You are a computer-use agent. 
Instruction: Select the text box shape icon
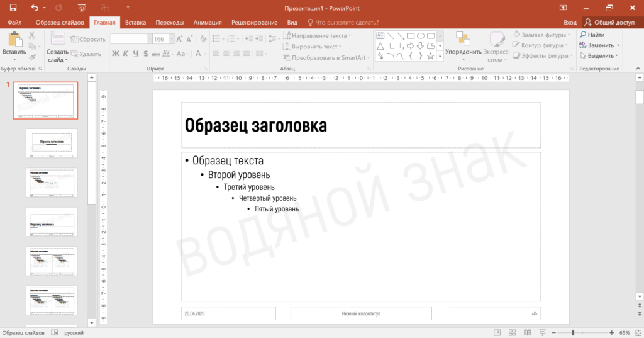(x=380, y=36)
